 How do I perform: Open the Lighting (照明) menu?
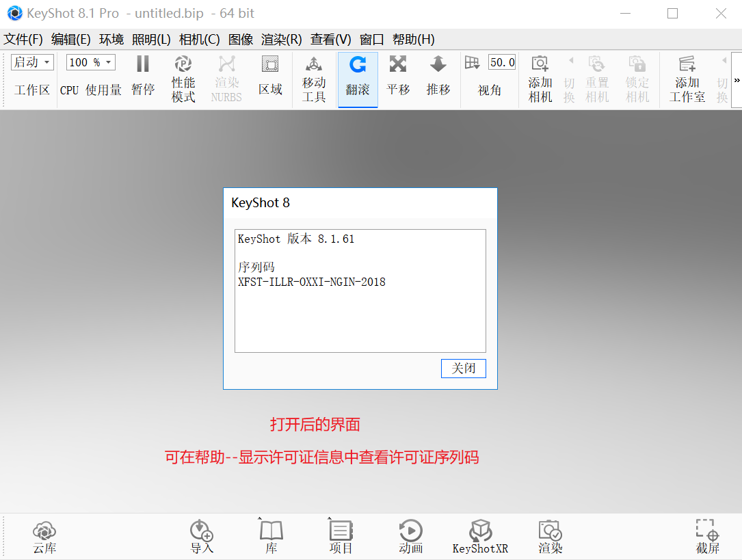[151, 39]
